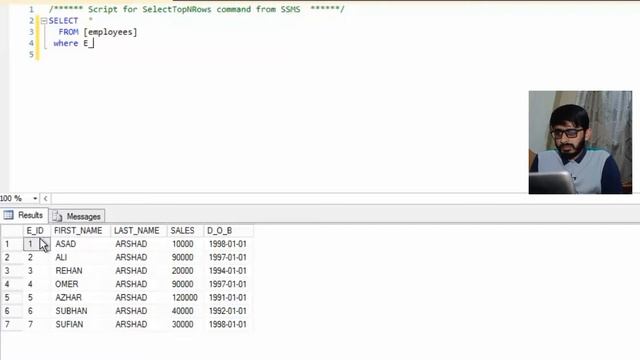Image resolution: width=640 pixels, height=360 pixels.
Task: Click the FIRST_NAME column header
Action: 80,231
